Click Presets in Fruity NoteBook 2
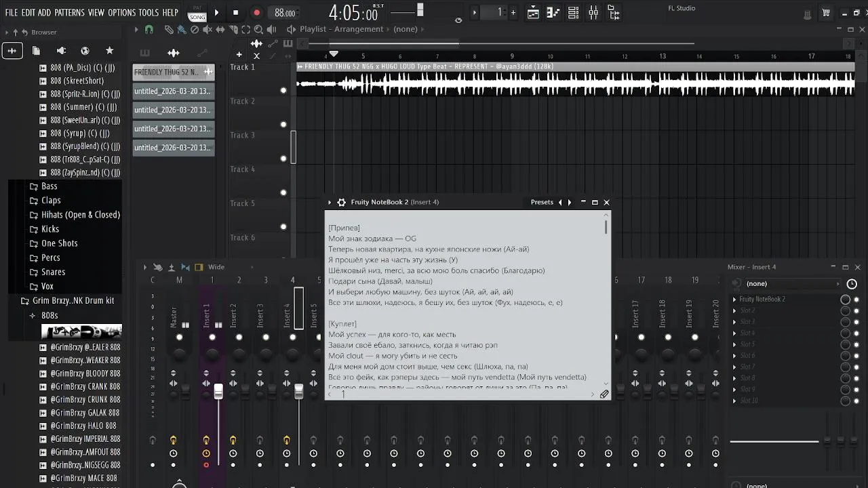The width and height of the screenshot is (868, 488). 542,202
